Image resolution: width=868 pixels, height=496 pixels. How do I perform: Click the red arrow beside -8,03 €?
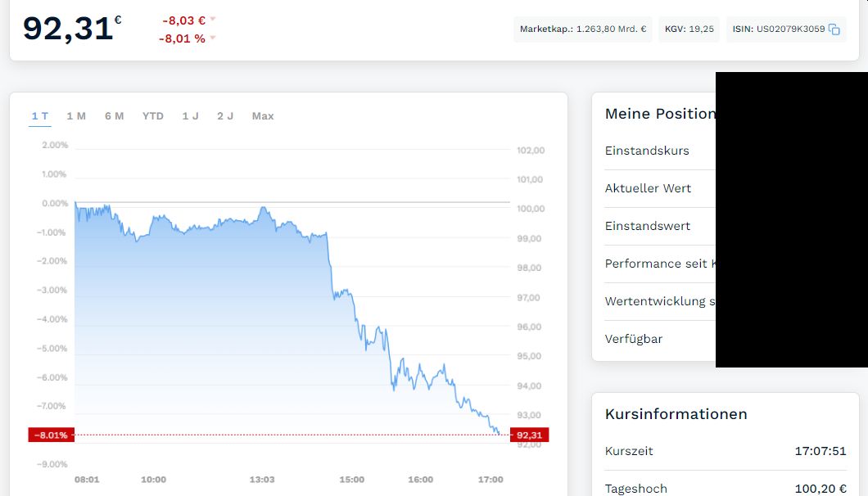coord(213,19)
